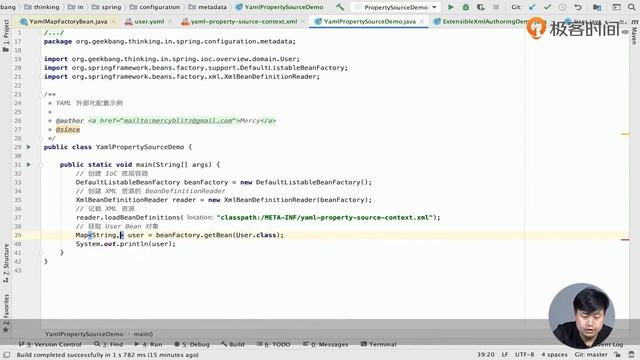The height and width of the screenshot is (360, 640).
Task: Click the YamlPropertySourceDemo breadcrumb at editor bottom
Action: point(84,334)
